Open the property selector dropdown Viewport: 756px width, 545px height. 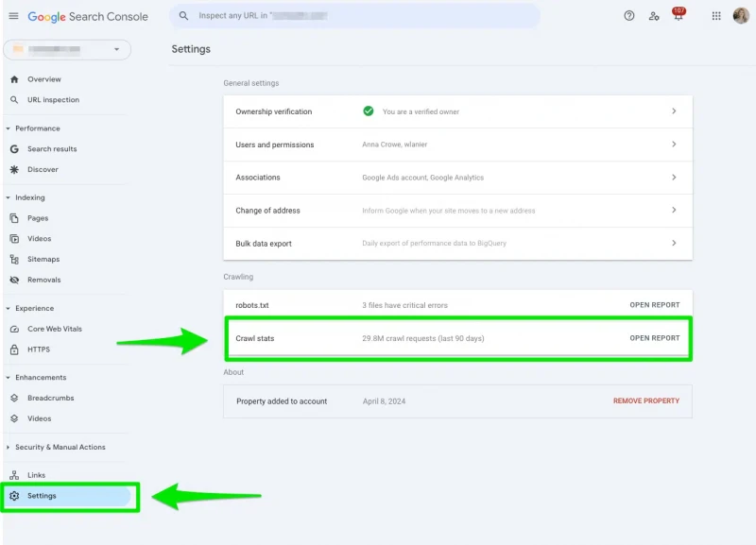67,50
